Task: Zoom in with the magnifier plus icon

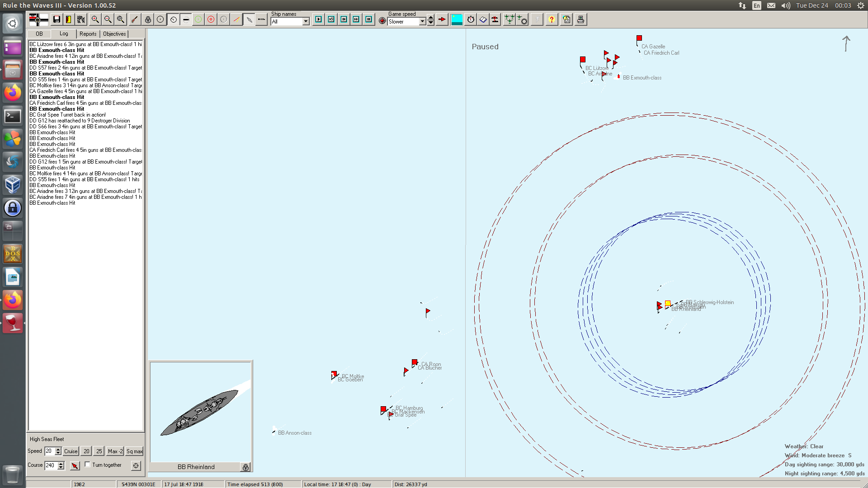Action: [95, 19]
